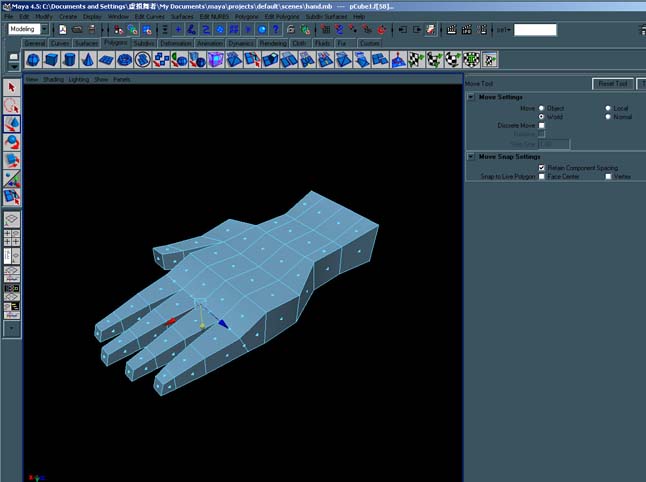Switch to the Rendering shelf tab
The image size is (646, 482).
273,43
